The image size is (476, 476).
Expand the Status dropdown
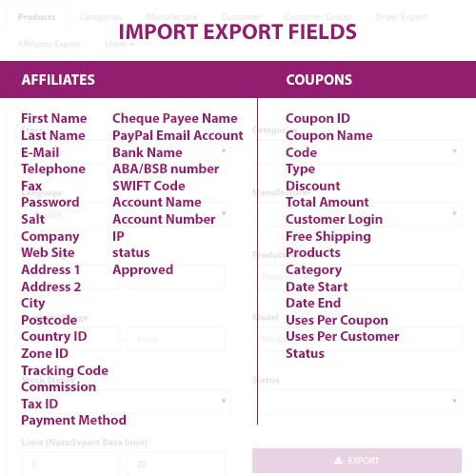pyautogui.click(x=357, y=402)
